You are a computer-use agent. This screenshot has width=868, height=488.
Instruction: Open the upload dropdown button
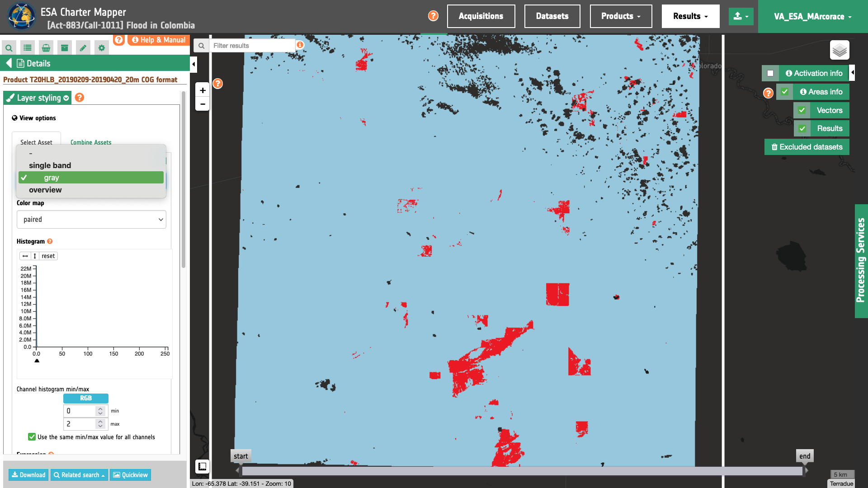[741, 16]
